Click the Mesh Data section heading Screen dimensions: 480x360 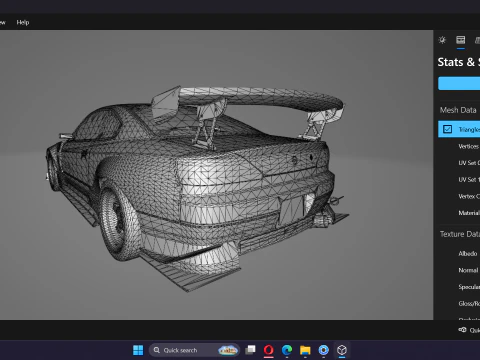click(x=458, y=110)
